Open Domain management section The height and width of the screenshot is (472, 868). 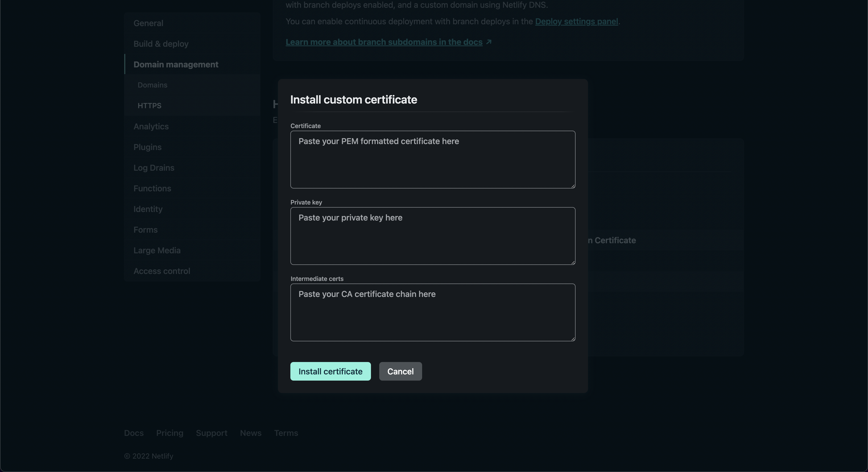[x=176, y=64]
